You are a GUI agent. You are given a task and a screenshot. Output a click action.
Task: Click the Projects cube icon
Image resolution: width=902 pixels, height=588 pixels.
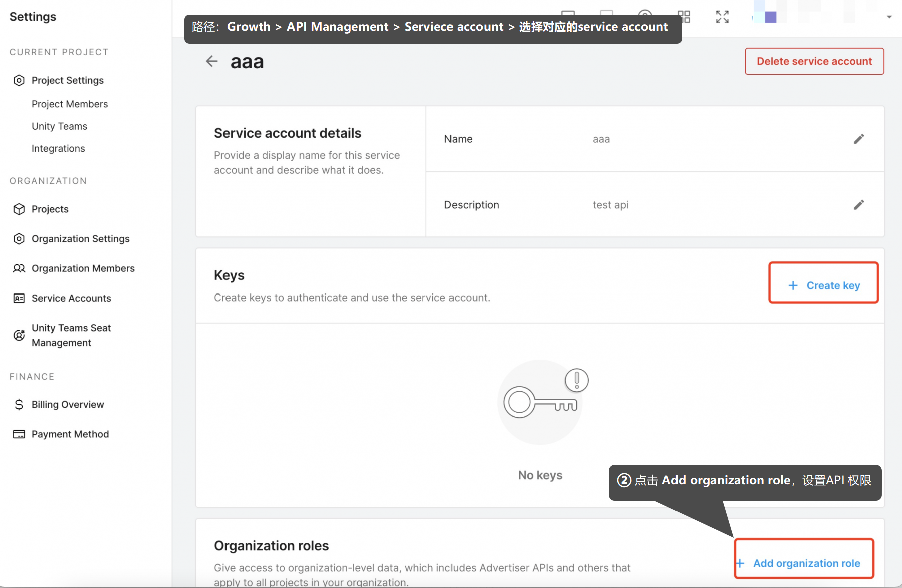19,209
